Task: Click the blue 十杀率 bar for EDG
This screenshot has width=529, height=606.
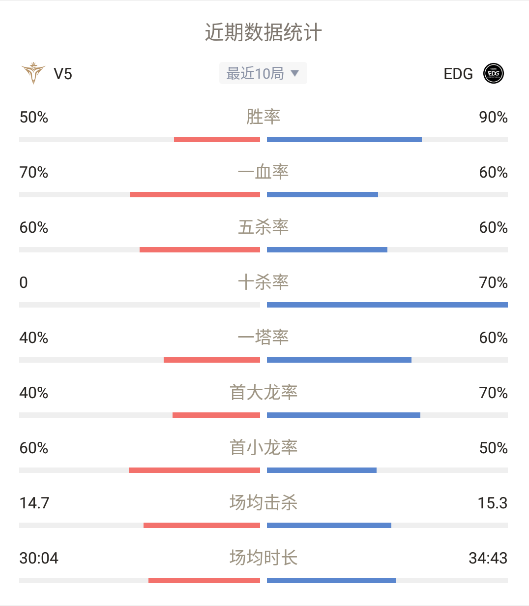Action: point(387,305)
